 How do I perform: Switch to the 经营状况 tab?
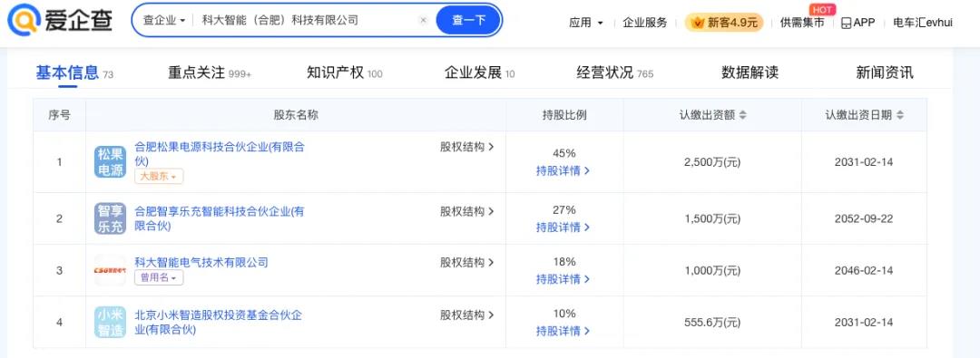614,73
